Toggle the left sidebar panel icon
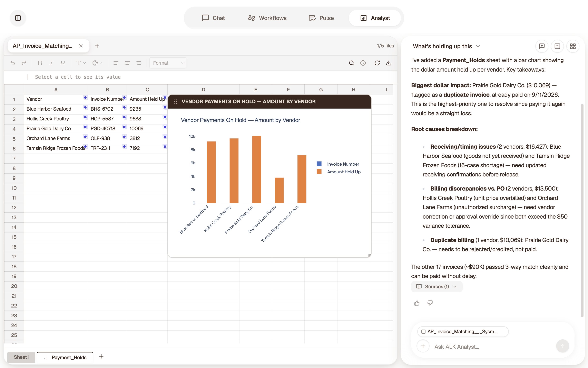The image size is (588, 368). click(x=18, y=18)
